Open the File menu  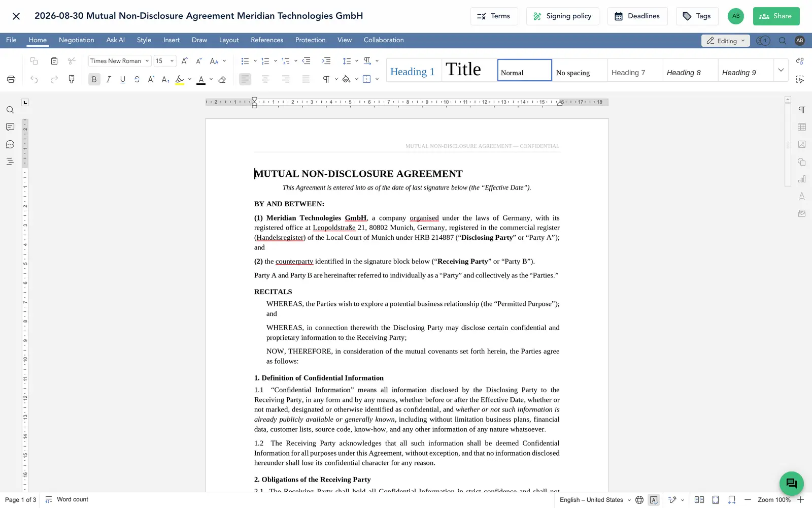tap(11, 40)
